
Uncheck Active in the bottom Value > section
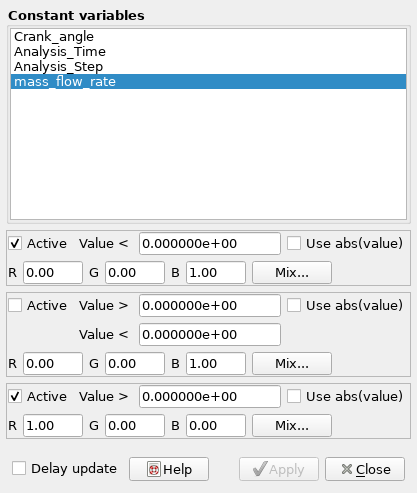(15, 396)
